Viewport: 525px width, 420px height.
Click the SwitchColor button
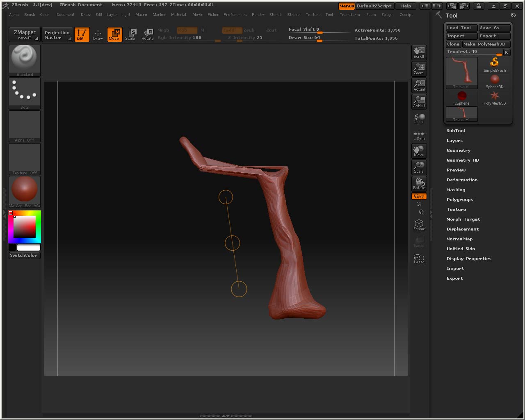[25, 255]
